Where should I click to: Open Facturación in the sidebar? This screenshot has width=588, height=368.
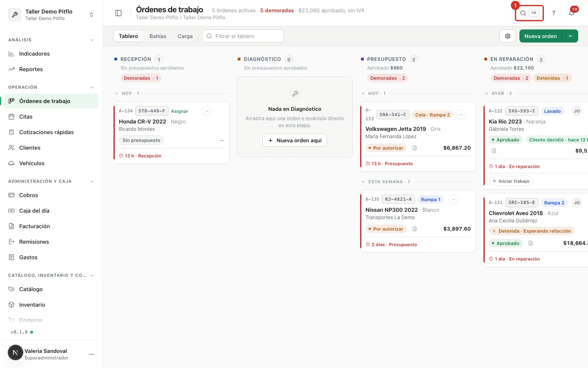[x=51, y=226]
